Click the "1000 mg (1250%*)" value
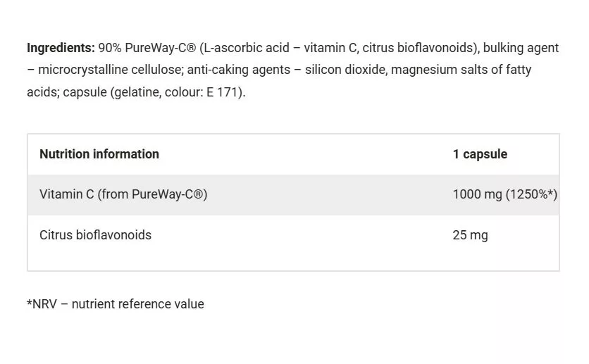The width and height of the screenshot is (589, 364). 504,194
